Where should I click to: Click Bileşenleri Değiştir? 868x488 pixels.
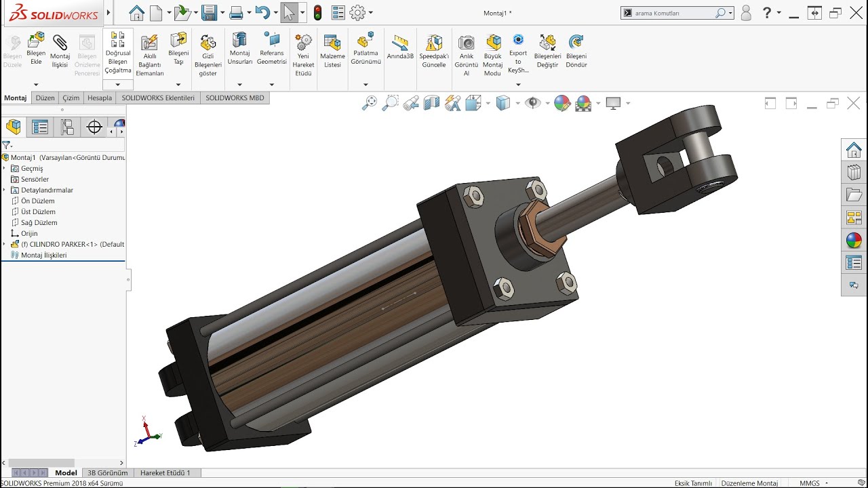click(547, 52)
